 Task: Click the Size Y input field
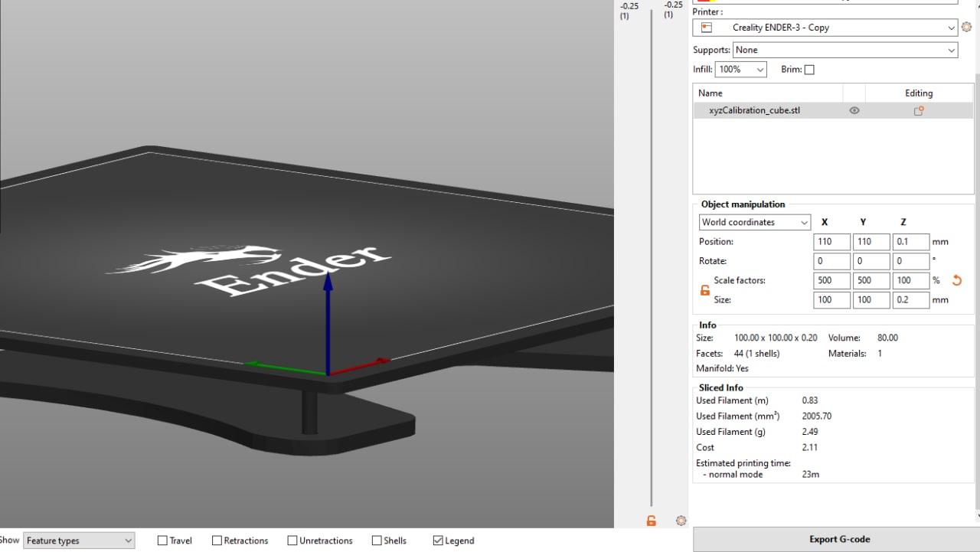871,300
